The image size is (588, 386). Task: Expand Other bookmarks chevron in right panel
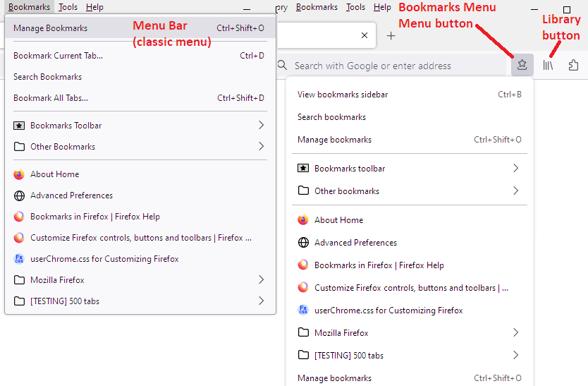515,191
